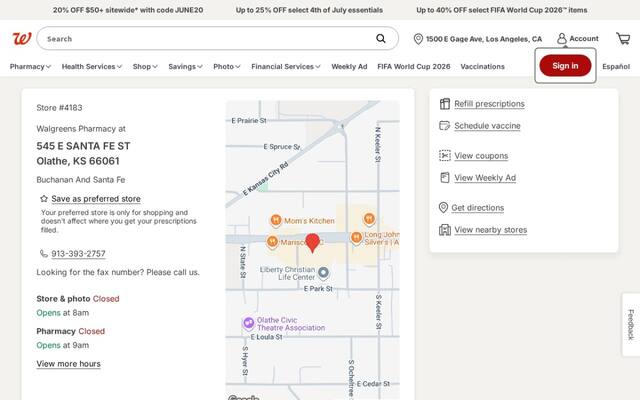This screenshot has height=400, width=640.
Task: Click View more hours link
Action: pos(68,364)
